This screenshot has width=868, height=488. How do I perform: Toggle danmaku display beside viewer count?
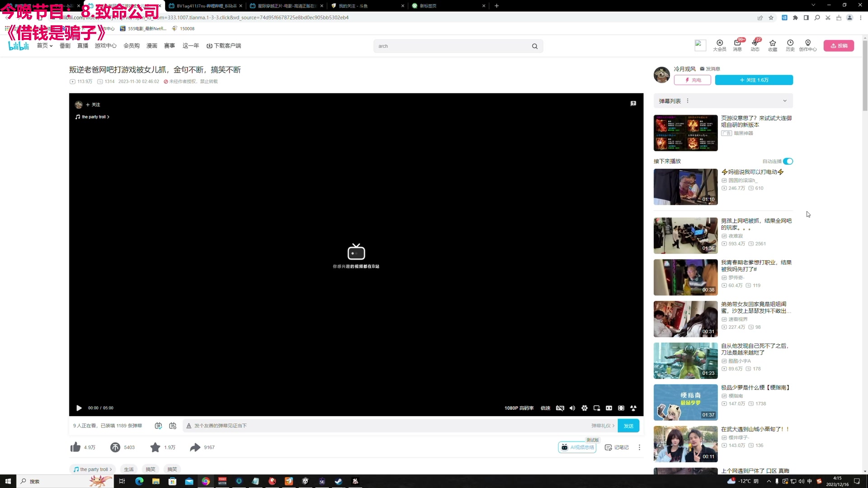158,426
